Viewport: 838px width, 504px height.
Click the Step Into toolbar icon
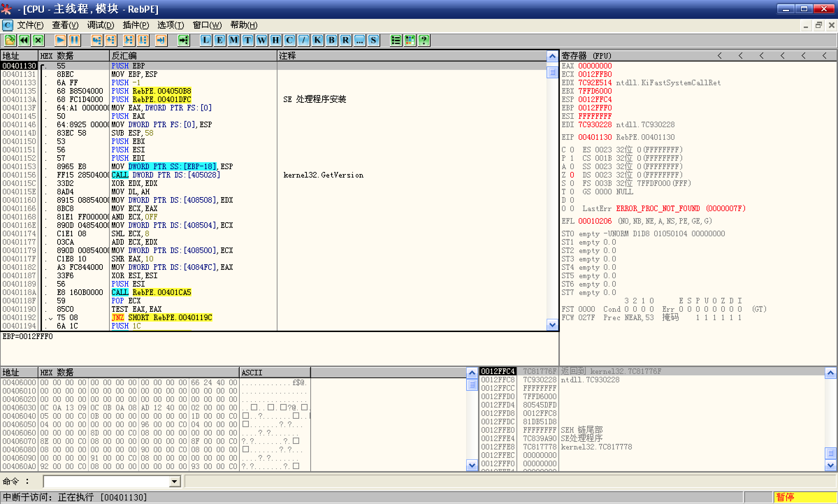click(x=97, y=40)
